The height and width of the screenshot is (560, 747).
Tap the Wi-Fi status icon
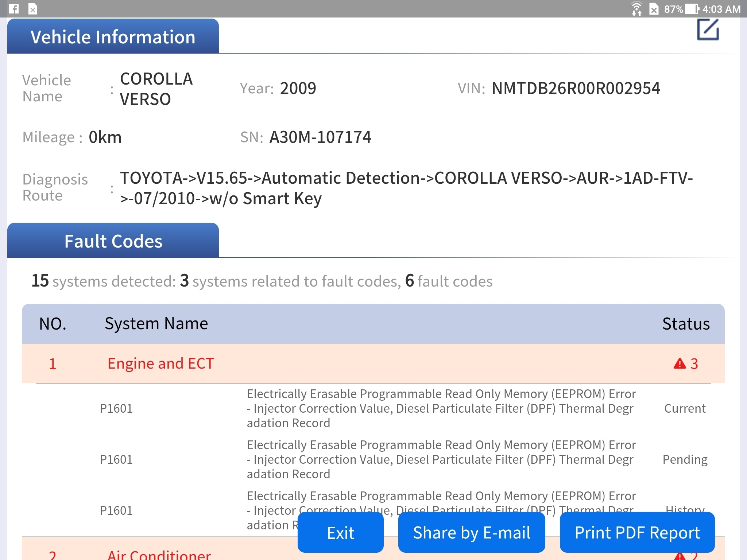coord(636,9)
